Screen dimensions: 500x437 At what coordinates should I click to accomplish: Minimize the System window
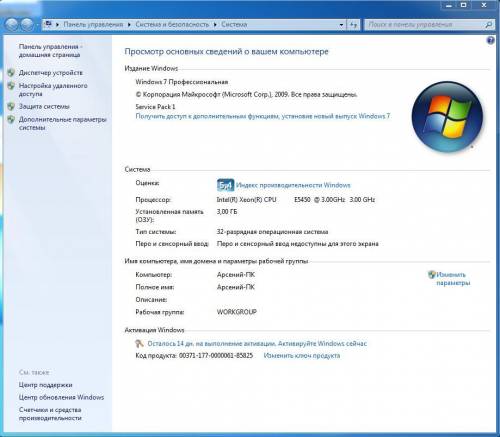[449, 5]
